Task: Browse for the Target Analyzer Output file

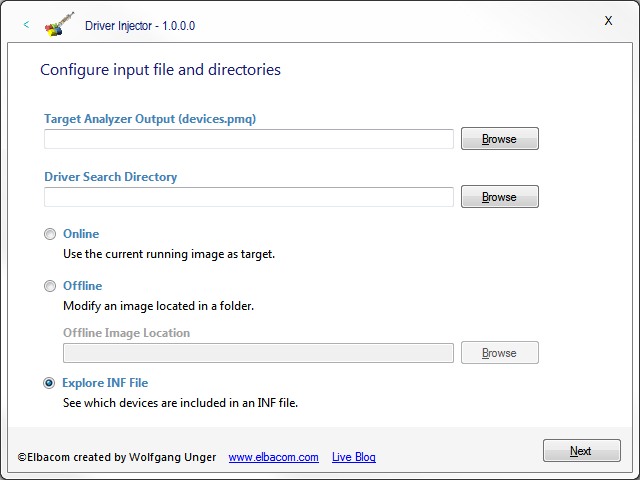Action: point(499,139)
